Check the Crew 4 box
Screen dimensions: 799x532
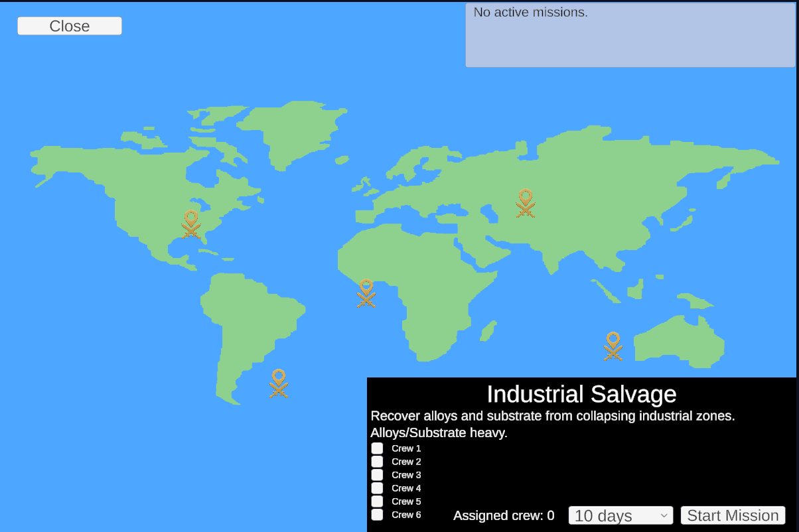coord(377,488)
